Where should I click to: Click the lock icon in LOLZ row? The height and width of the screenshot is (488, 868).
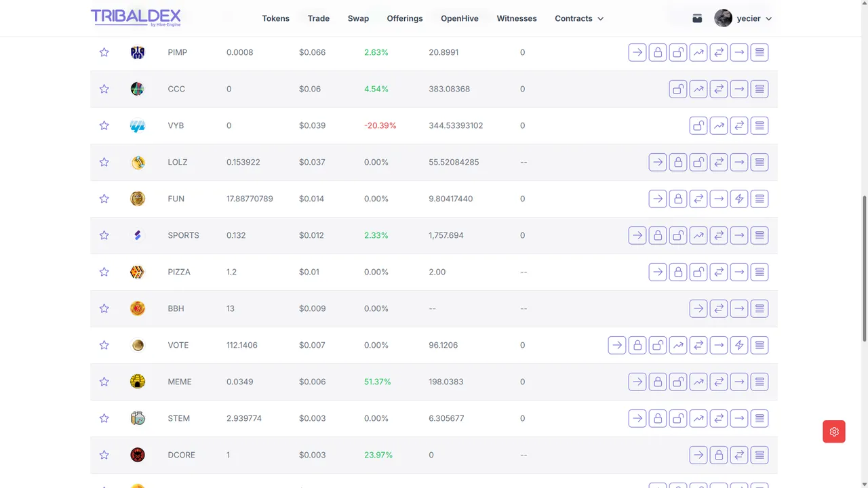[x=678, y=162]
